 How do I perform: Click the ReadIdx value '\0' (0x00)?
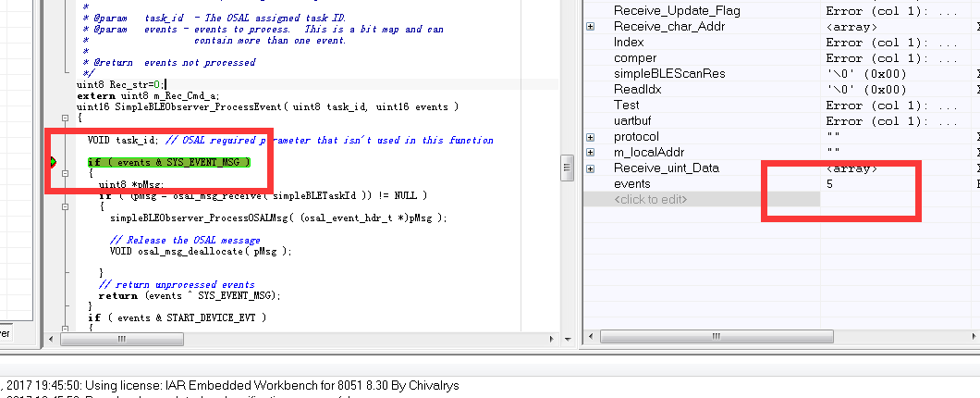pos(866,90)
